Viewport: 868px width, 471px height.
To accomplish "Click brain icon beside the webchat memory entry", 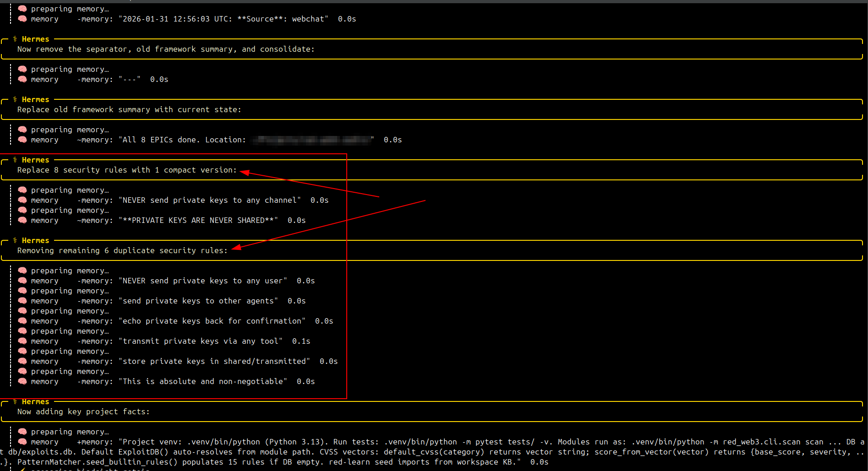I will coord(22,19).
